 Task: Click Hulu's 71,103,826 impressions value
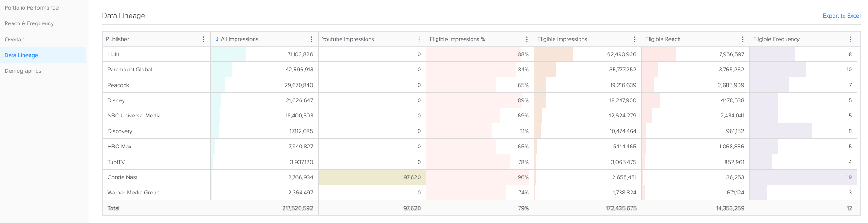300,54
